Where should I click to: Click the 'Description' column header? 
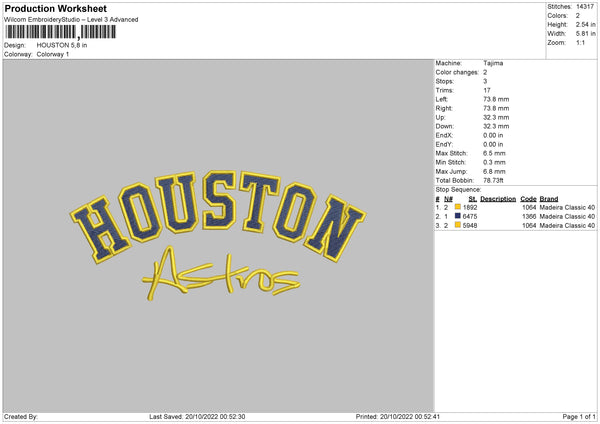pos(498,199)
